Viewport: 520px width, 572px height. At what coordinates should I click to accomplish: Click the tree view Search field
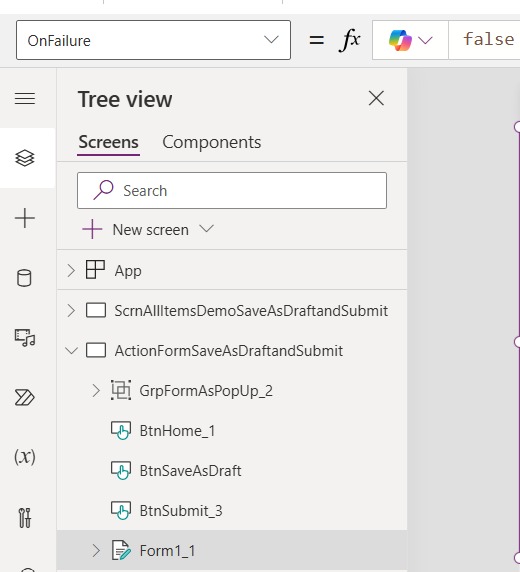232,190
